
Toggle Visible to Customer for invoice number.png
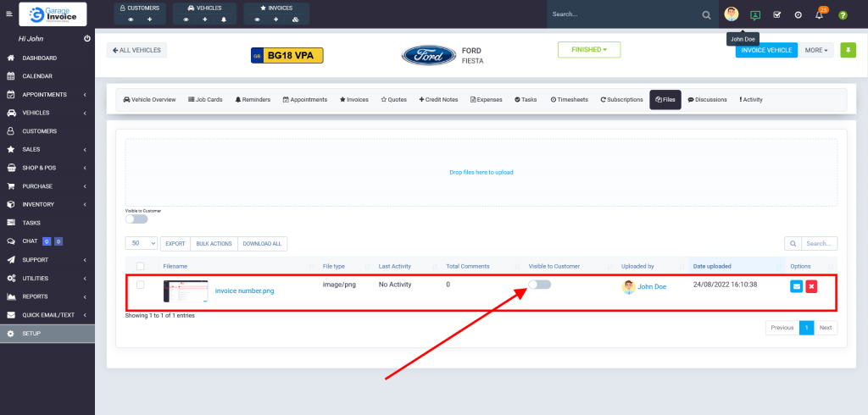[539, 285]
